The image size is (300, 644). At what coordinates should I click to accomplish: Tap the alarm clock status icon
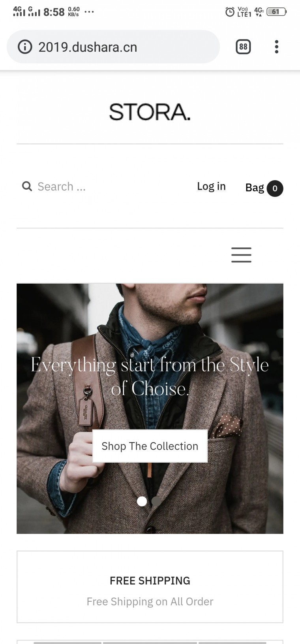coord(229,12)
